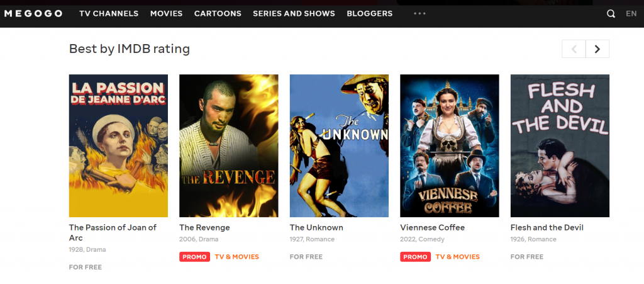Click FOR FREE under Flesh and the Devil
644x284 pixels.
click(x=527, y=257)
